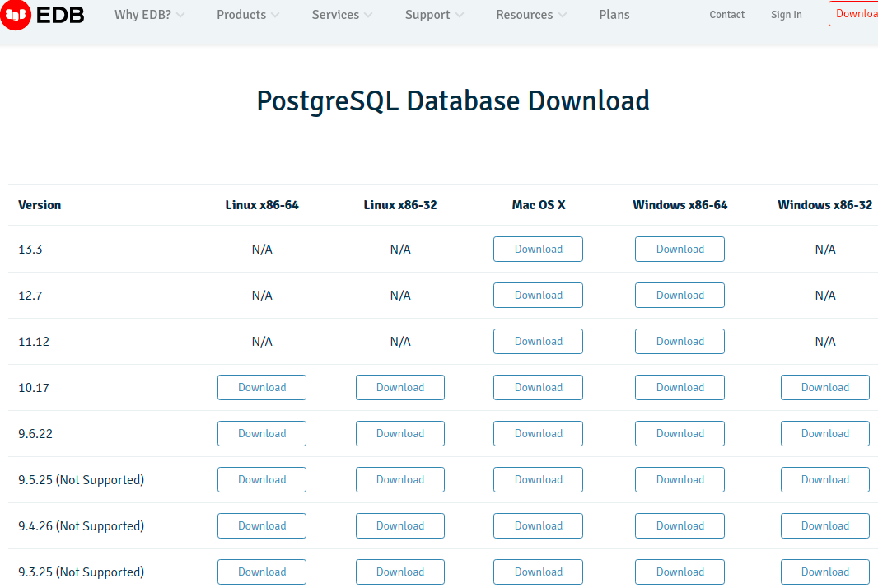Select the 11.12 version label
Screen dimensions: 878x588
[34, 342]
